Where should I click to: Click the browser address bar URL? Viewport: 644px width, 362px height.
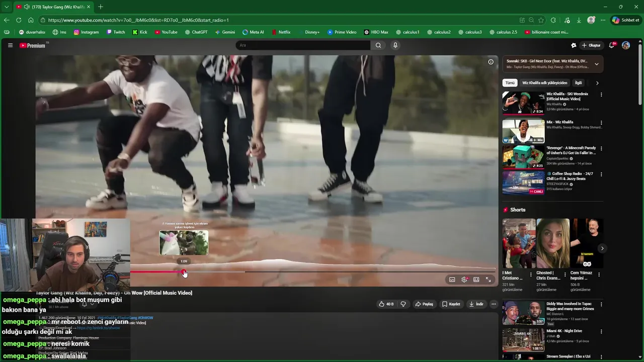coord(138,20)
